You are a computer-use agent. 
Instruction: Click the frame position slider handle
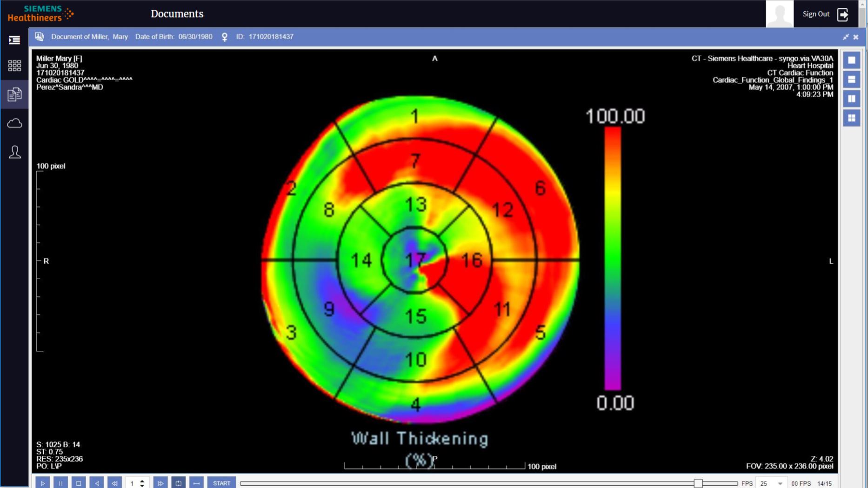tap(698, 483)
